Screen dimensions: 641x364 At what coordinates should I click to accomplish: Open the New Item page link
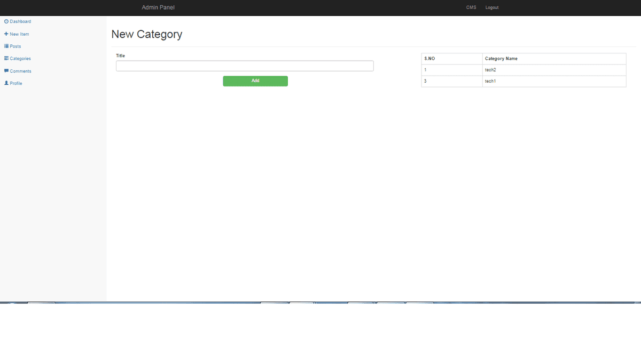click(19, 34)
